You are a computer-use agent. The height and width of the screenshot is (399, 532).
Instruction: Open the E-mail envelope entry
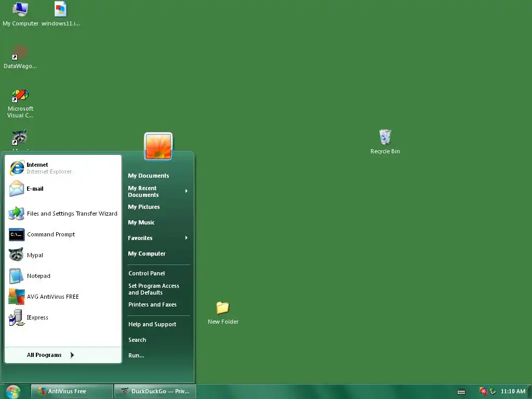[63, 189]
